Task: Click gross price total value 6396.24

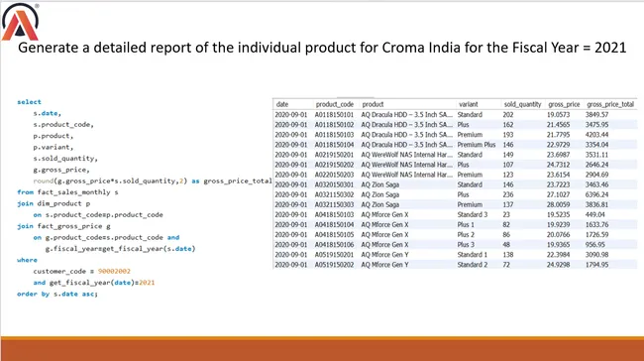Action: pos(596,194)
